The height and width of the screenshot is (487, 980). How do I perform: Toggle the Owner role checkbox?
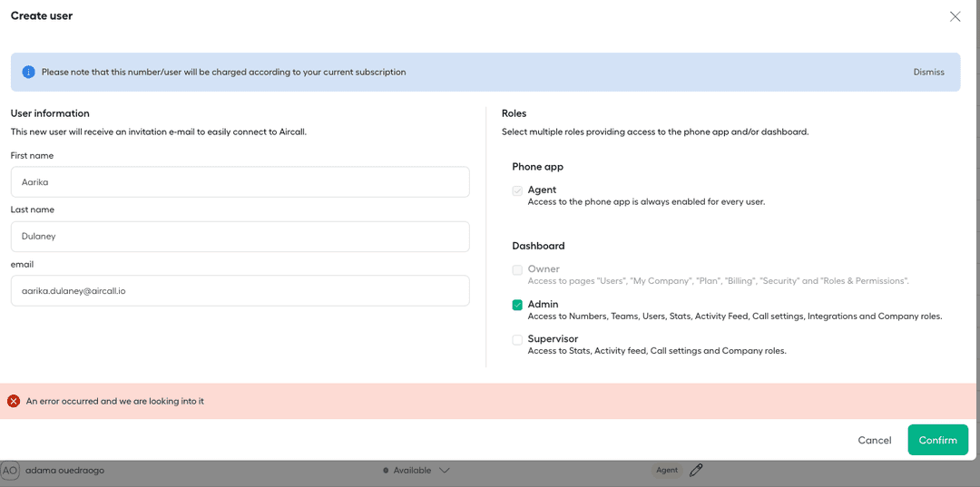(517, 269)
